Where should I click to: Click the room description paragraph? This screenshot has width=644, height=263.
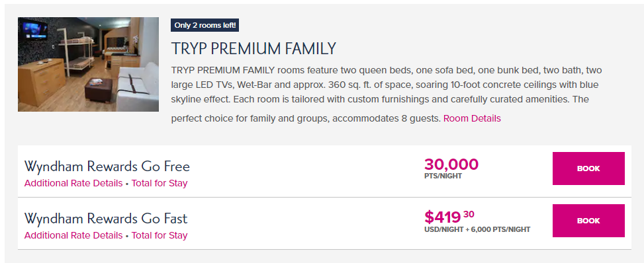point(386,94)
